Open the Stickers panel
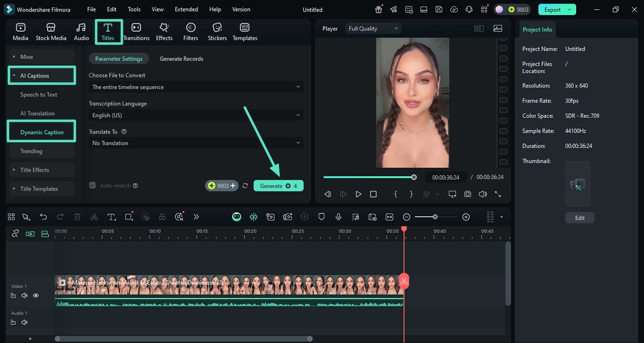This screenshot has width=644, height=343. coord(217,32)
